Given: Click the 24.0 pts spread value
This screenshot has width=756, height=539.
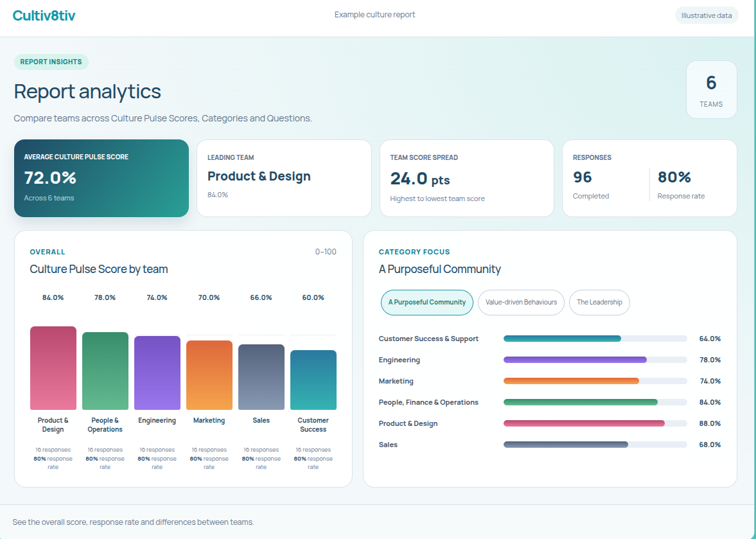Looking at the screenshot, I should (420, 179).
